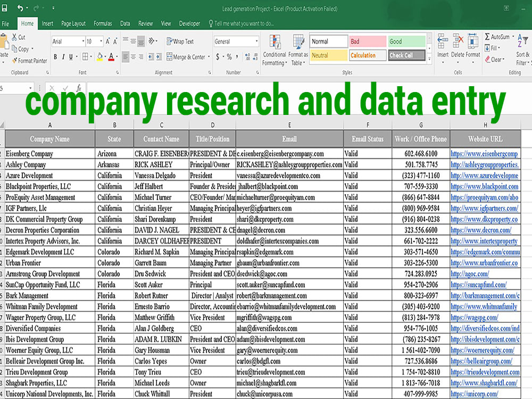Click Decrease Font Size icon
This screenshot has height=399, width=532.
(x=115, y=41)
